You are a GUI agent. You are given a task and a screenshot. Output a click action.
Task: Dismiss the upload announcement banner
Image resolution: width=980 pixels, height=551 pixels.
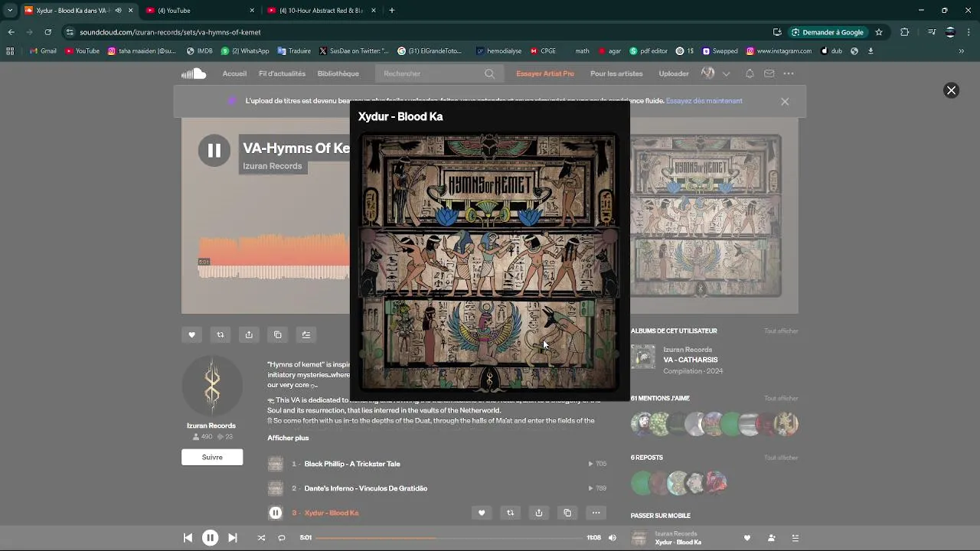[785, 101]
